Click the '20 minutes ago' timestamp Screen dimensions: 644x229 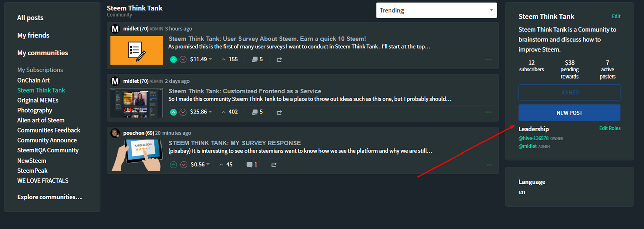pyautogui.click(x=173, y=133)
